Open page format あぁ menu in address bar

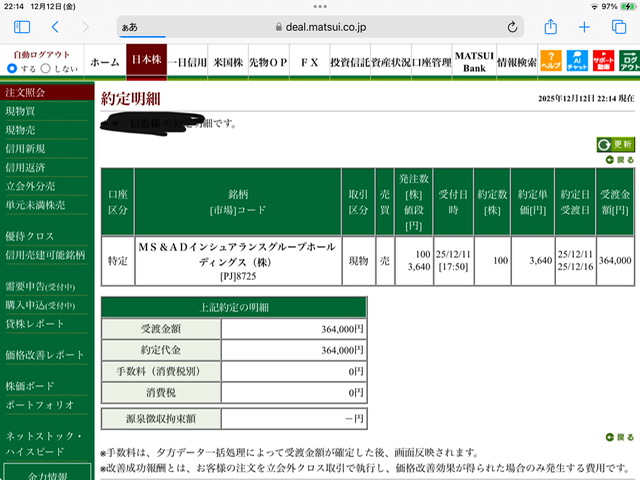point(129,27)
